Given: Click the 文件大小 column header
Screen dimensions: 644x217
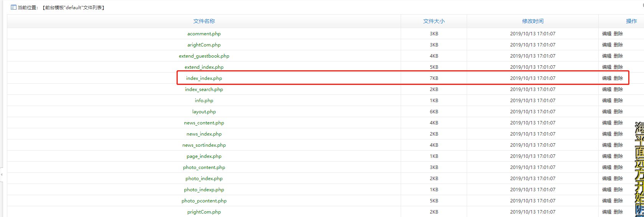Looking at the screenshot, I should (x=434, y=21).
